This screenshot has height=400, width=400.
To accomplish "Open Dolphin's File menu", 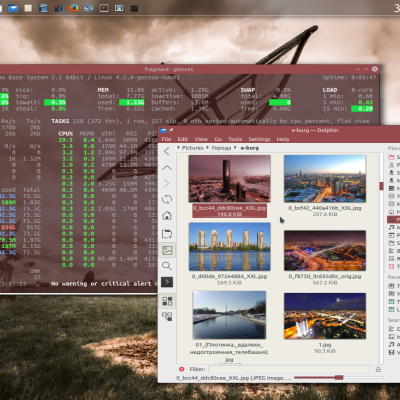I will click(x=166, y=139).
